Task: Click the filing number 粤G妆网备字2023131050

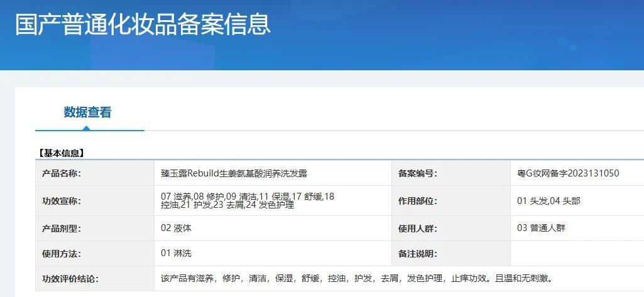Action: click(568, 173)
